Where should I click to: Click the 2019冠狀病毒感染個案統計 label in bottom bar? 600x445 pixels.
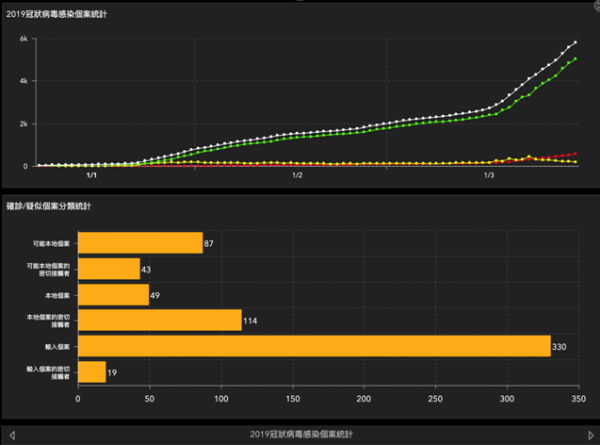[x=300, y=435]
